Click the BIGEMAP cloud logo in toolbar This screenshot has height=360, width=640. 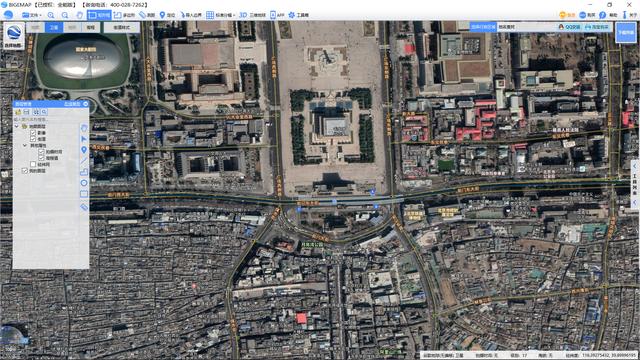[x=8, y=15]
